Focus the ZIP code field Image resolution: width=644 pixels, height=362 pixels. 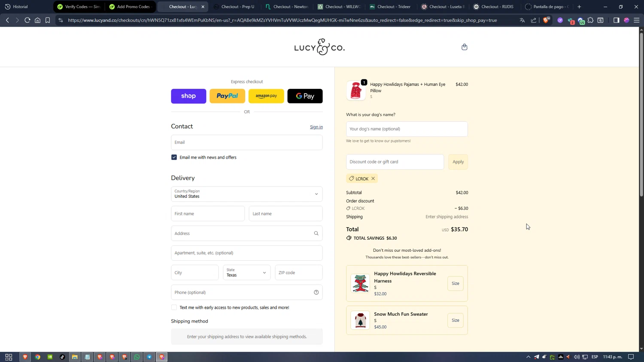pyautogui.click(x=299, y=273)
